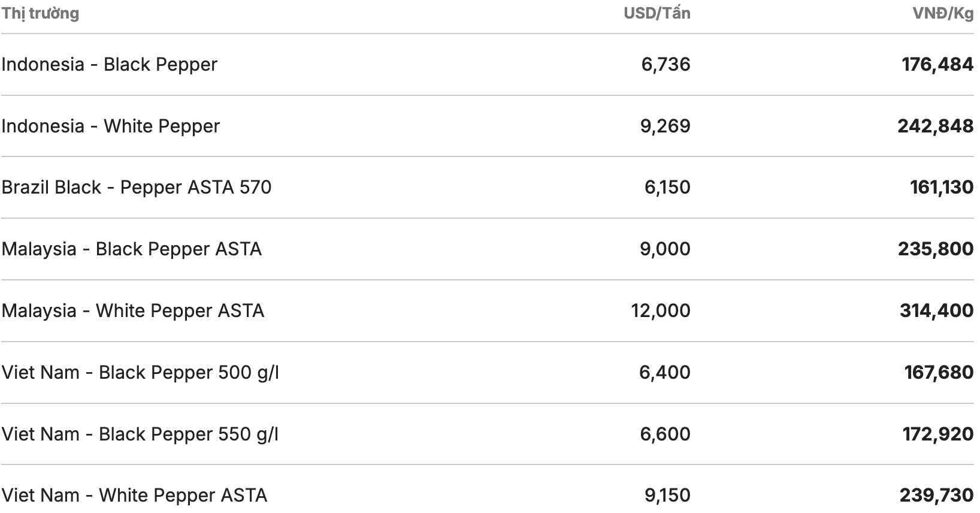Select the 239,730 VNĐ price cell
Image resolution: width=980 pixels, height=513 pixels.
click(x=936, y=495)
